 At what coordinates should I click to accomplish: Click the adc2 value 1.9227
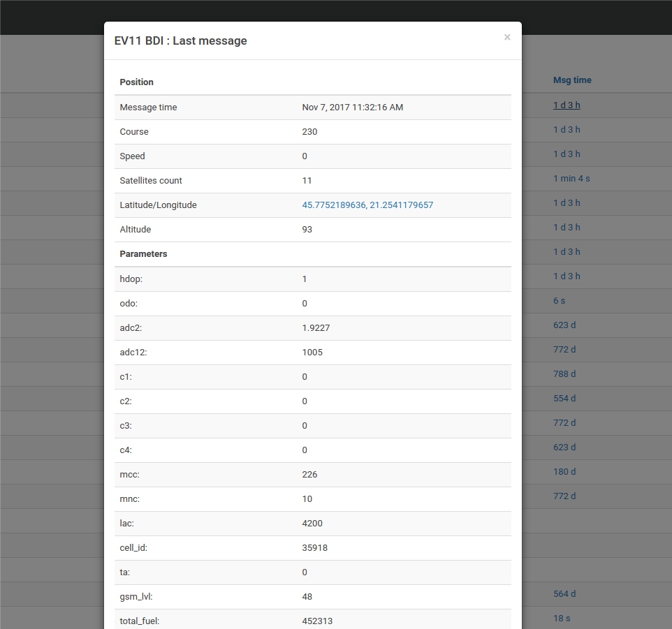point(316,328)
